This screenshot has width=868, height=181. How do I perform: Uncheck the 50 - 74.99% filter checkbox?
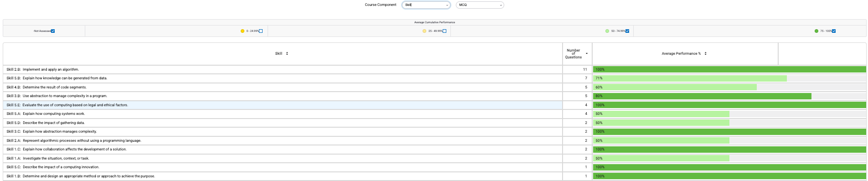(627, 31)
